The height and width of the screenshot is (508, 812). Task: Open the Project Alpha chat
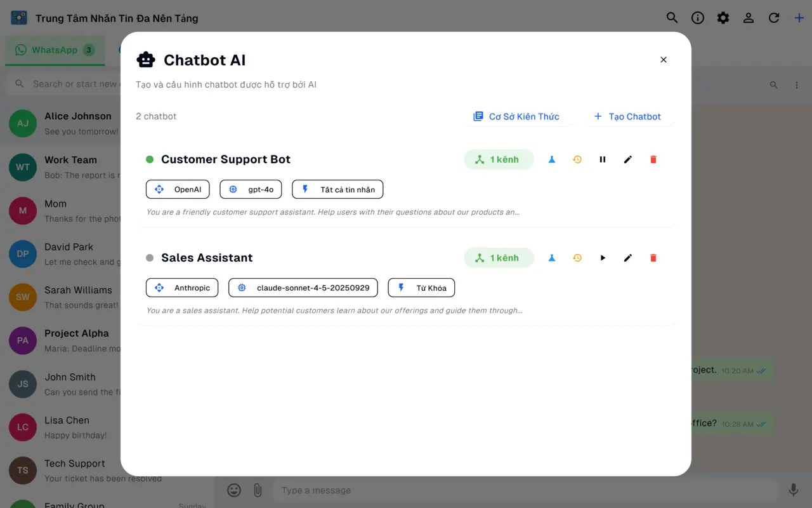point(63,340)
